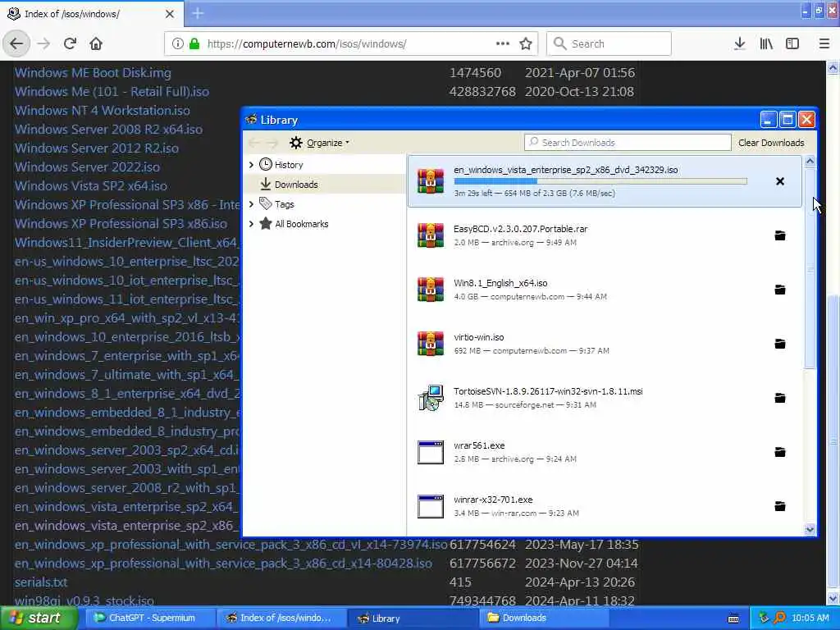Open the downloads arrow in Firefox toolbar
Screen dimensions: 840x630
[x=740, y=43]
